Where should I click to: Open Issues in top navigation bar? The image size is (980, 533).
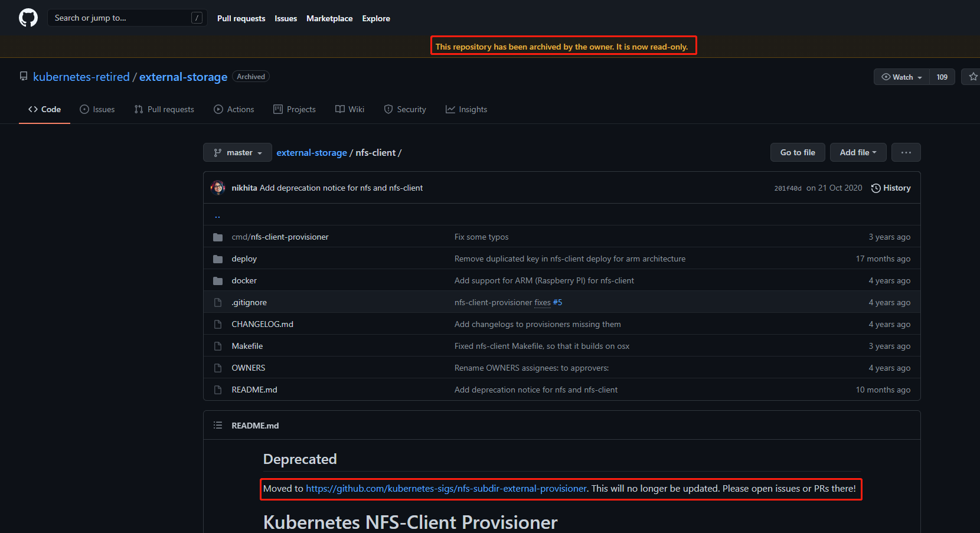[286, 18]
